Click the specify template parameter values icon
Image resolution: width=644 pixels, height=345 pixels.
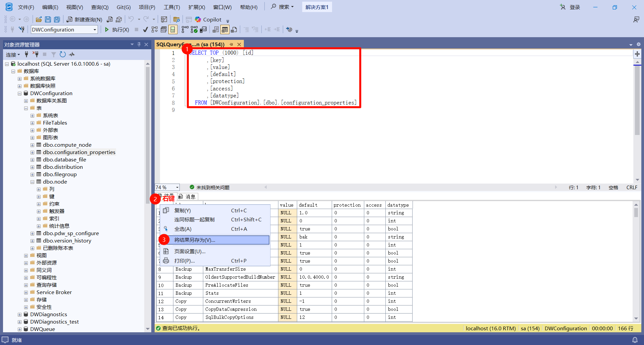(289, 29)
